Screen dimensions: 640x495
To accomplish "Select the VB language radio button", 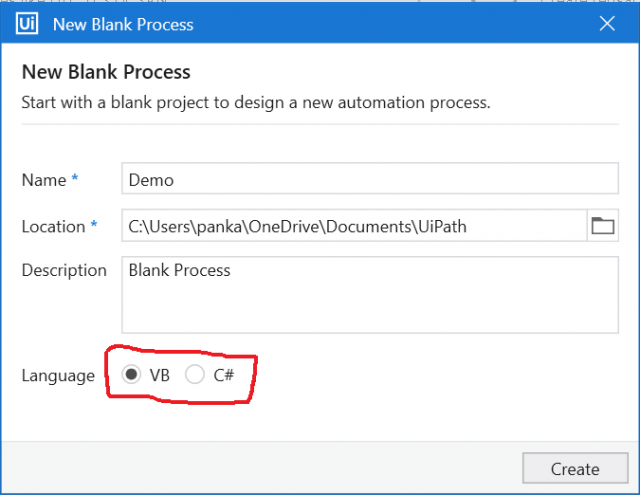I will 131,375.
